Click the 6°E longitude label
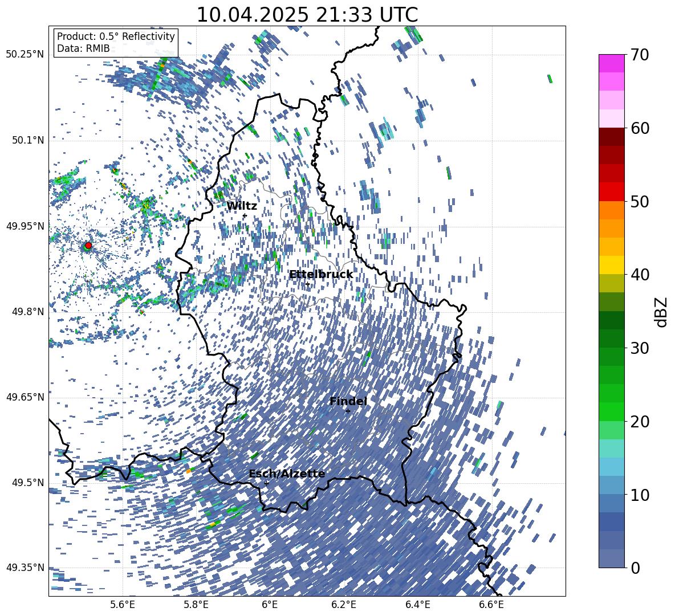Screen dimensions: 675x616 [x=270, y=605]
